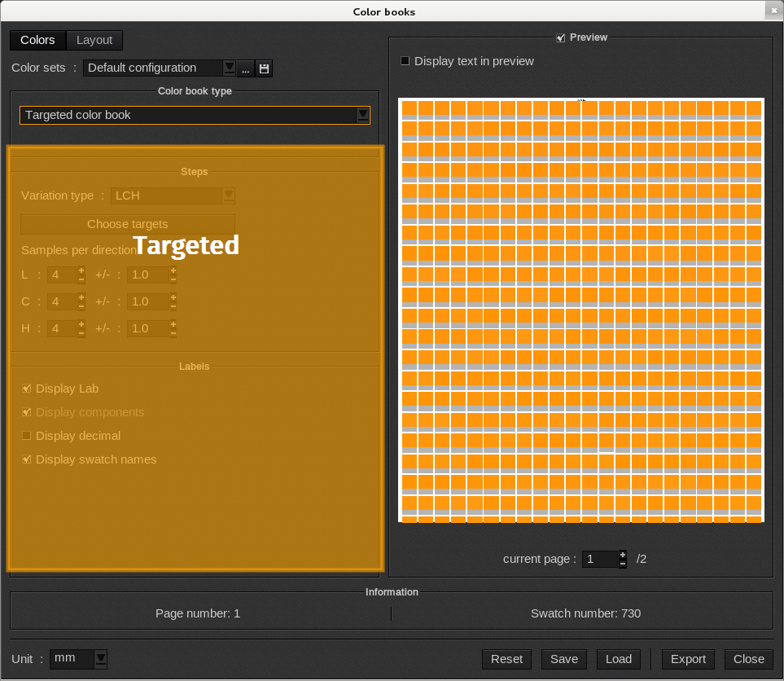Viewport: 784px width, 681px height.
Task: Enable the Display decimal option
Action: (26, 436)
